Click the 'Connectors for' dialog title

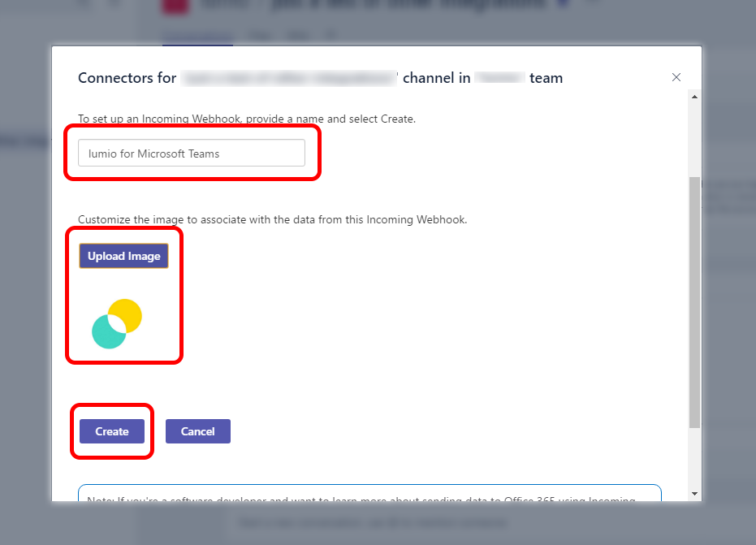tap(127, 78)
